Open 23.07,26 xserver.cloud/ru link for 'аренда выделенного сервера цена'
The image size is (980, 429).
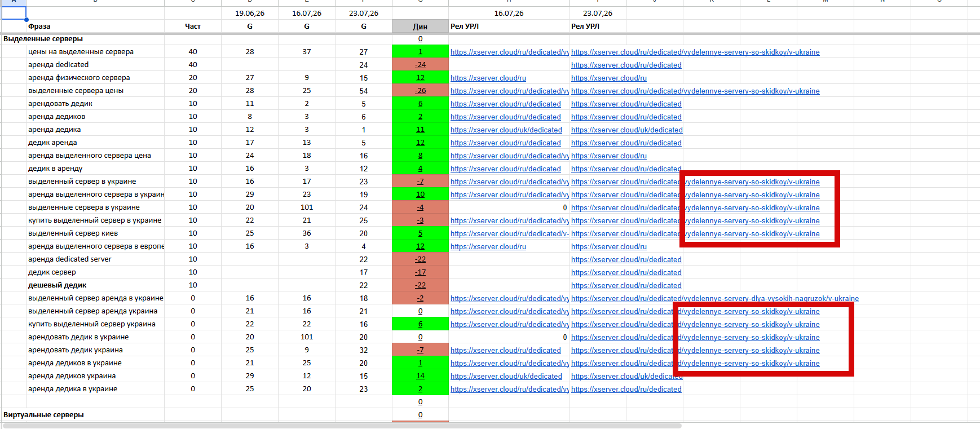tap(609, 156)
